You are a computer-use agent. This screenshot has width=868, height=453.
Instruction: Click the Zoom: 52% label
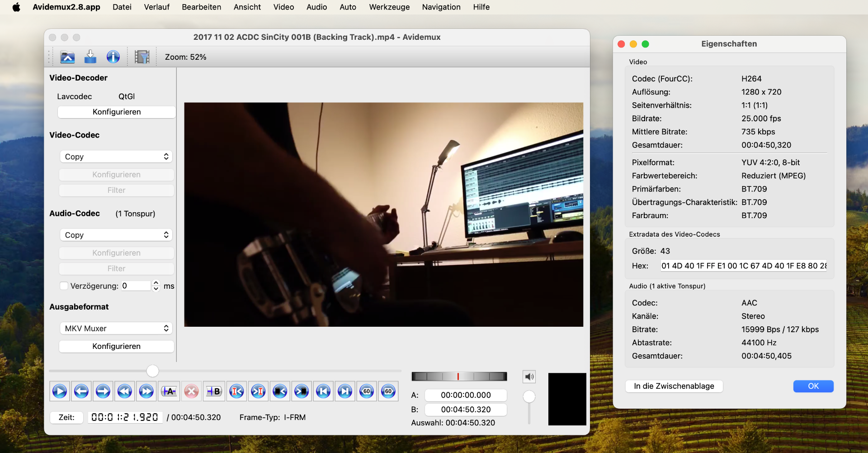(x=185, y=57)
